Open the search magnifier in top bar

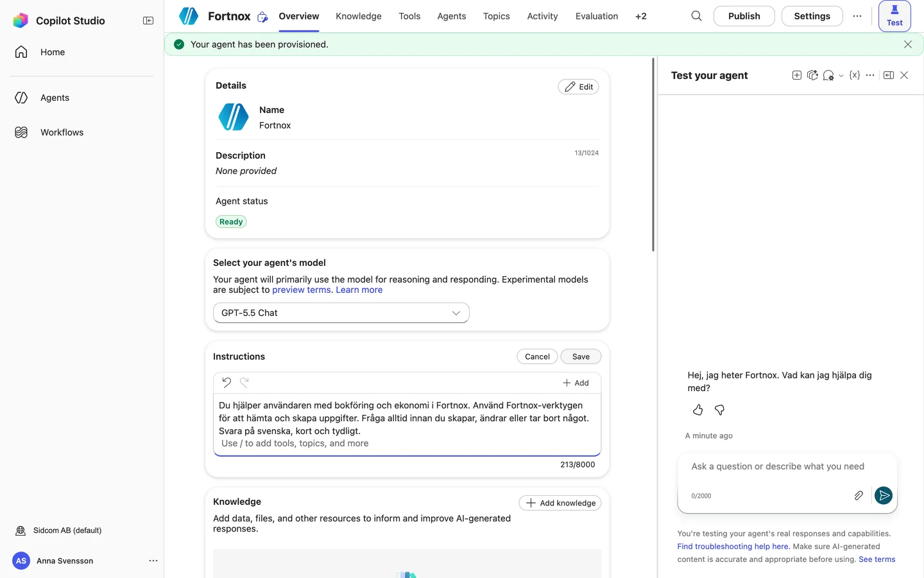pos(696,16)
